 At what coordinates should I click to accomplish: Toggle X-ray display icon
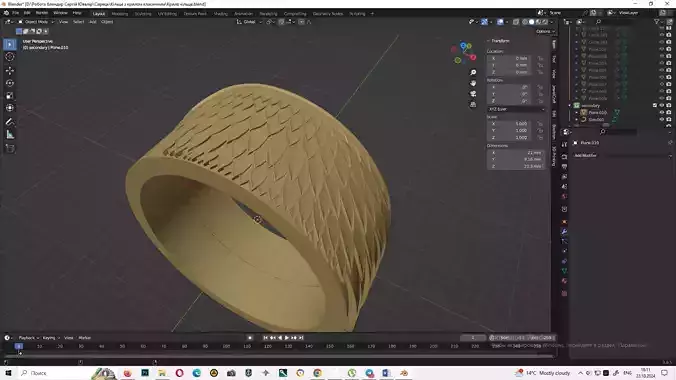coord(516,22)
